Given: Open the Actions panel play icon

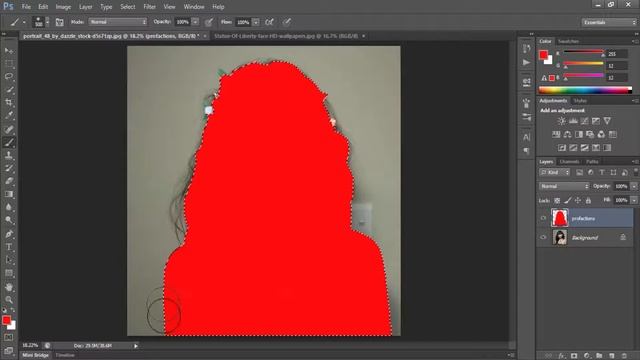Looking at the screenshot, I should pyautogui.click(x=527, y=62).
